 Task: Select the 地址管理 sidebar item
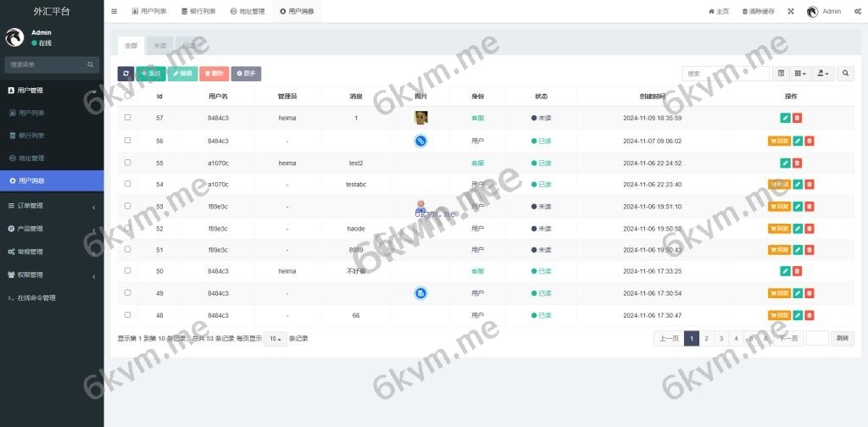tap(31, 158)
